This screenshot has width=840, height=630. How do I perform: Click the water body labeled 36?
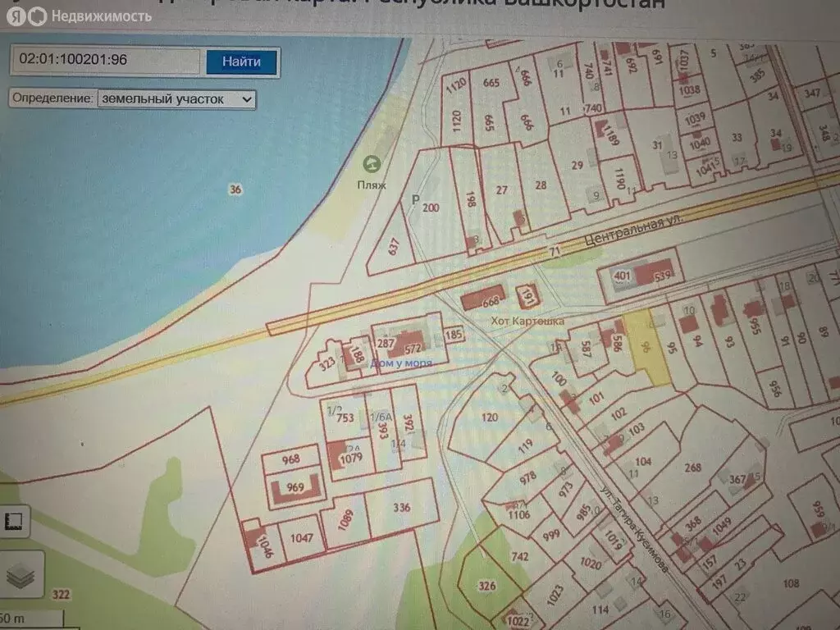(235, 189)
